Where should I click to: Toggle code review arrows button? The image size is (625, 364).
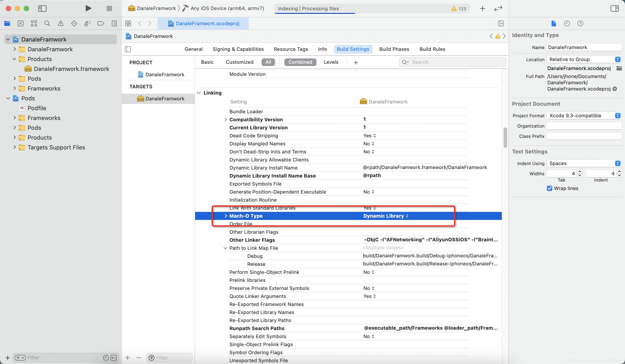[498, 9]
